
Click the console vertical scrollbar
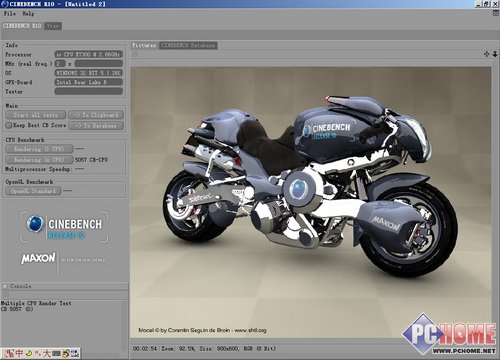(124, 325)
